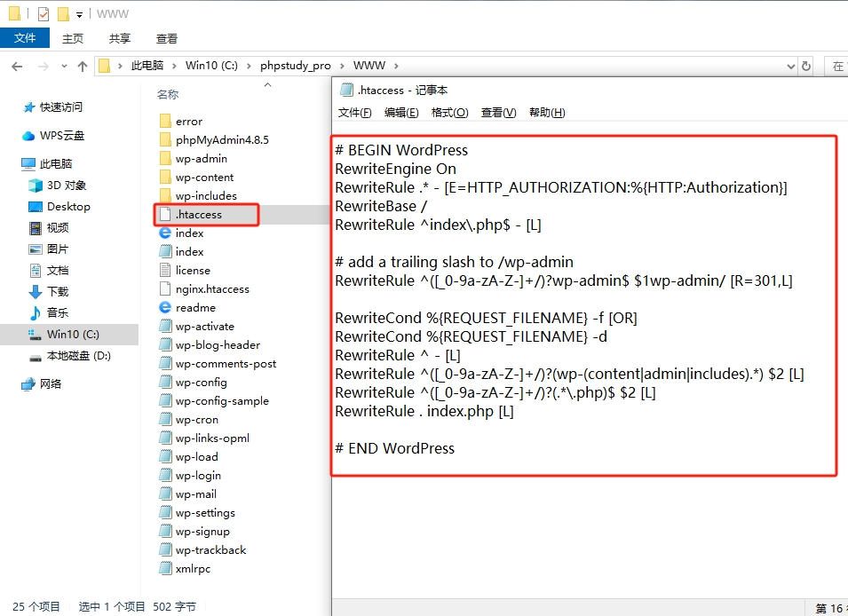Select the index file with browser icon
The height and width of the screenshot is (616, 848).
tap(165, 233)
